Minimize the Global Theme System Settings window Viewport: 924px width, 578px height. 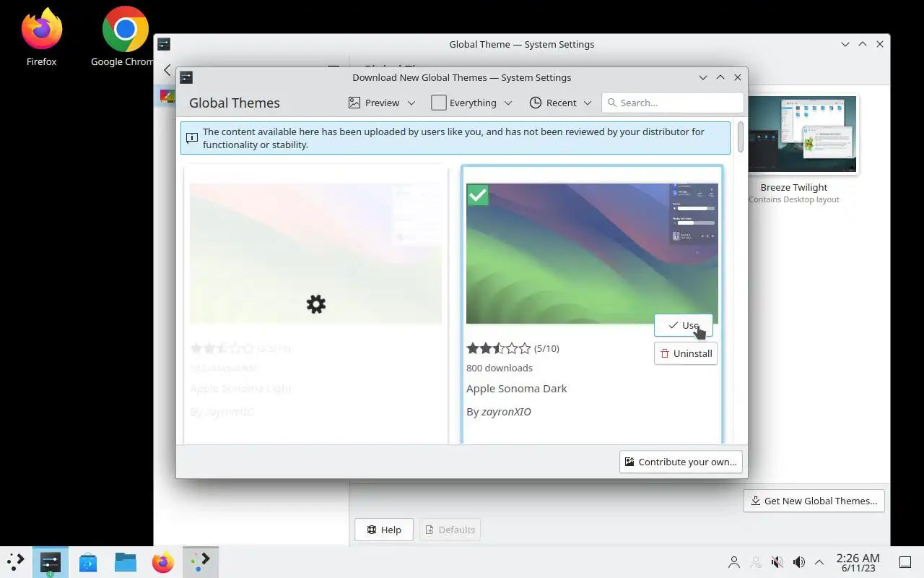pyautogui.click(x=845, y=44)
